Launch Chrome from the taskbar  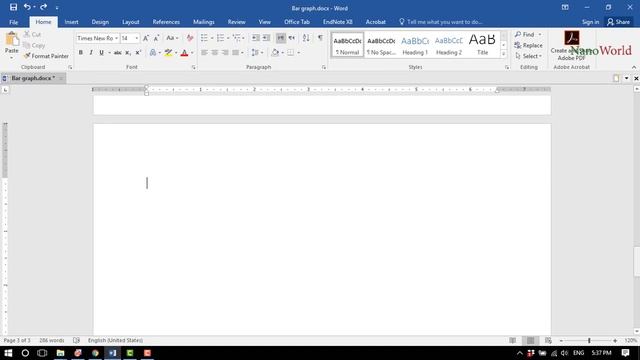click(x=95, y=353)
